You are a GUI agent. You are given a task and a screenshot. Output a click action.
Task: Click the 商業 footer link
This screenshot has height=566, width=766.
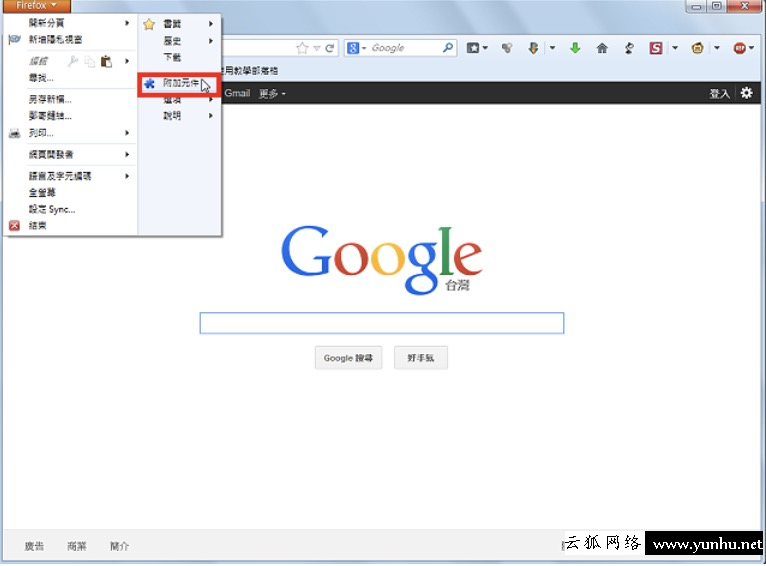tap(77, 546)
